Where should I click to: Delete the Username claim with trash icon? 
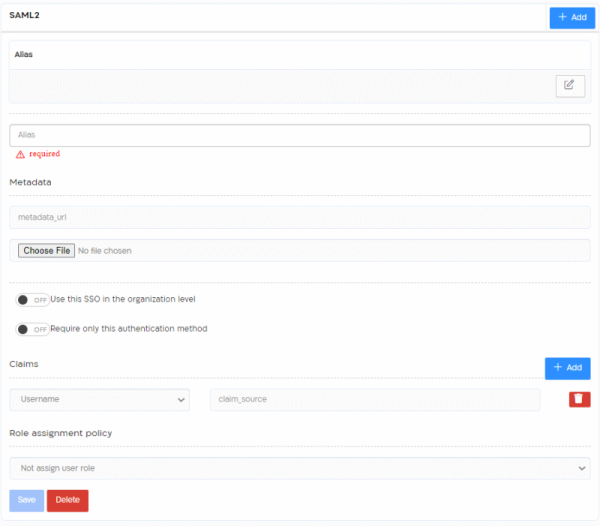579,400
